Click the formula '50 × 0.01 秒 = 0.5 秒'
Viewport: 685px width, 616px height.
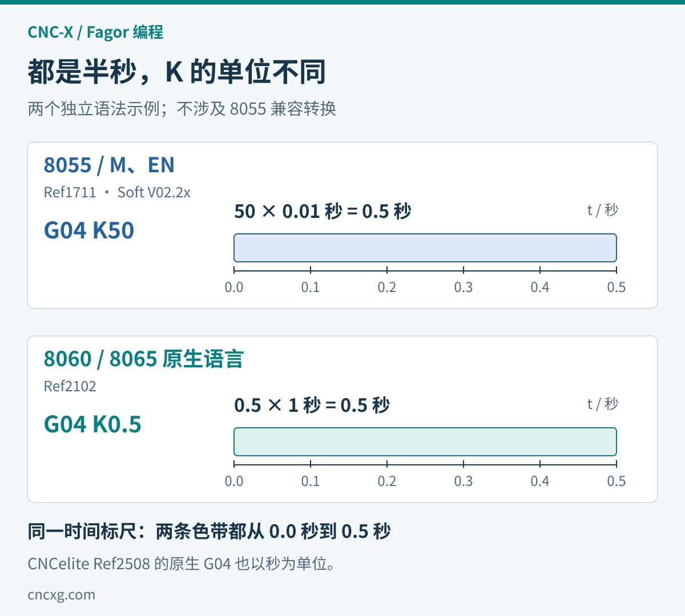(323, 212)
